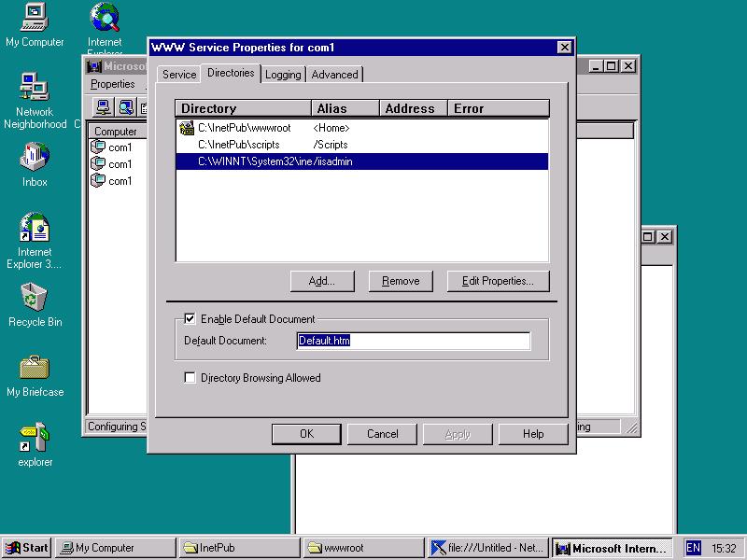Screen dimensions: 747x560
Task: Open the Properties menu
Action: pyautogui.click(x=112, y=84)
